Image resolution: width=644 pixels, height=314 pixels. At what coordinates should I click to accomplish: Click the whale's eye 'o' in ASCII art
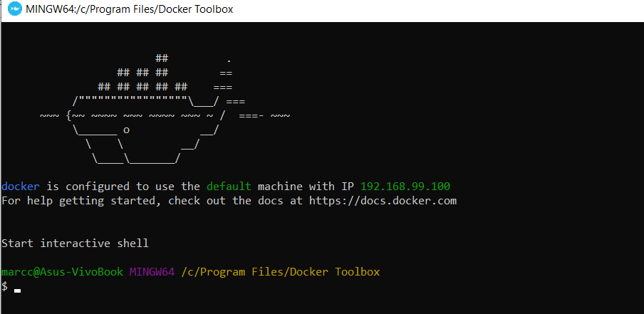(127, 130)
